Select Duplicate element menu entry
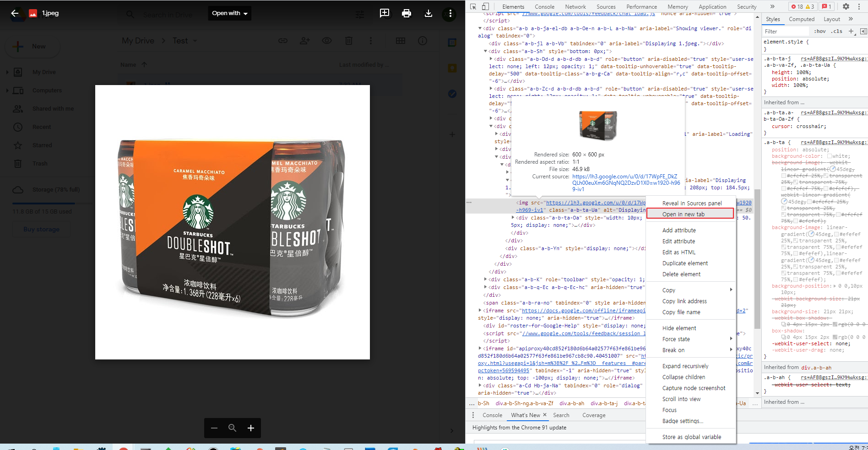The image size is (868, 450). pyautogui.click(x=691, y=263)
